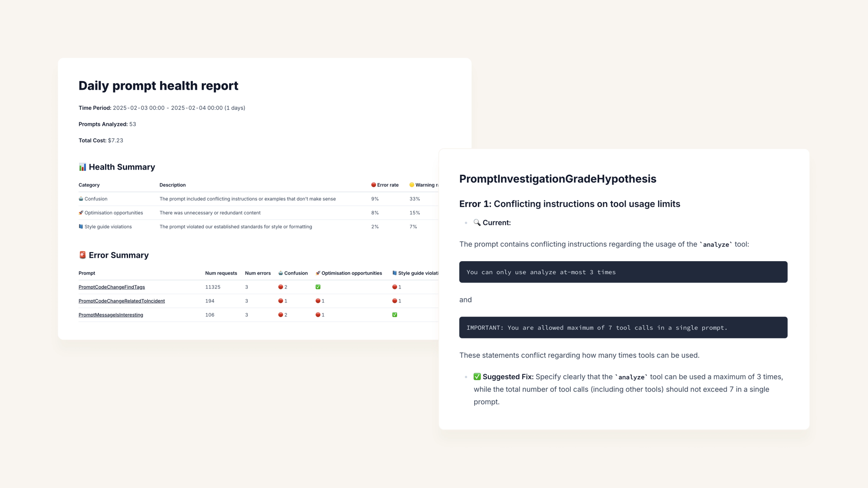Click the red circle in Error rate header

click(x=373, y=185)
